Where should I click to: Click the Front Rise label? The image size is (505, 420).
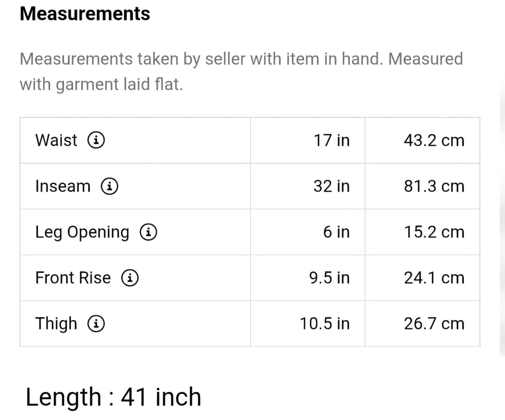click(73, 278)
